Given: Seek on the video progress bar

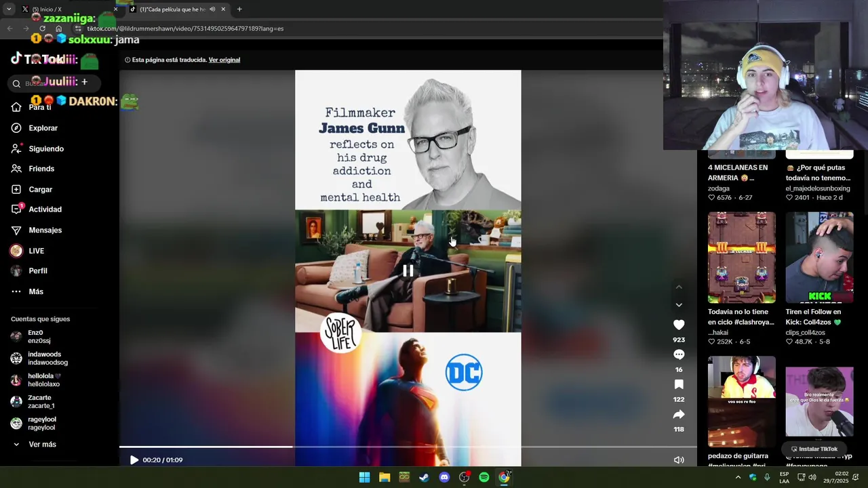Looking at the screenshot, I should pyautogui.click(x=408, y=447).
